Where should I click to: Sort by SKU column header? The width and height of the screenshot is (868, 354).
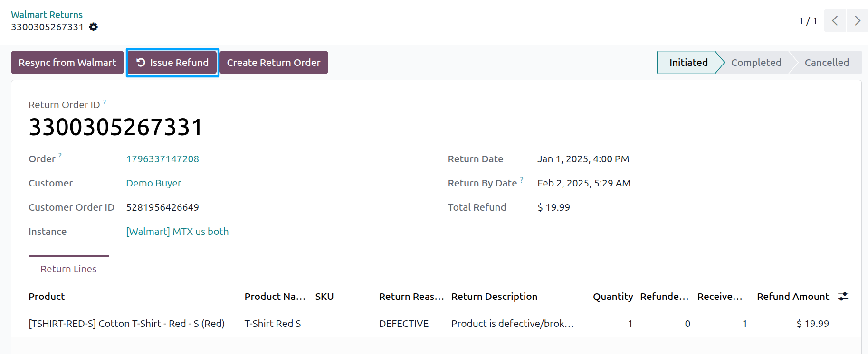click(x=324, y=297)
